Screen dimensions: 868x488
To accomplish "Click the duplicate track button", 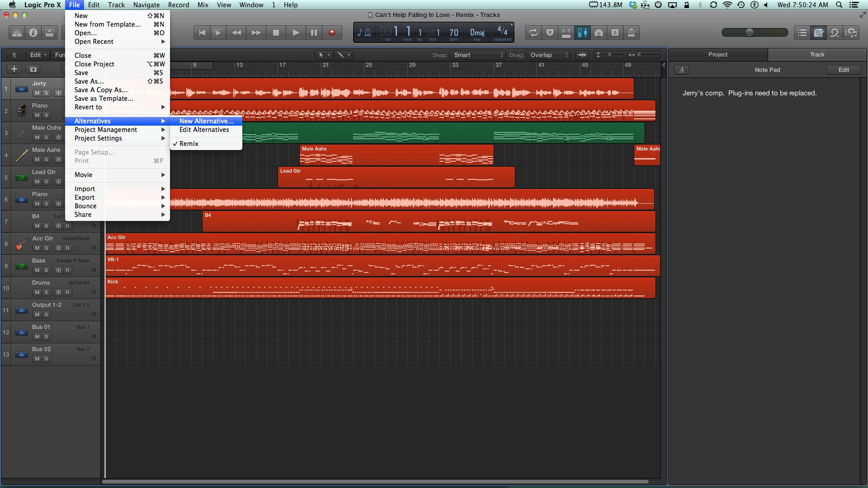I will pyautogui.click(x=33, y=69).
